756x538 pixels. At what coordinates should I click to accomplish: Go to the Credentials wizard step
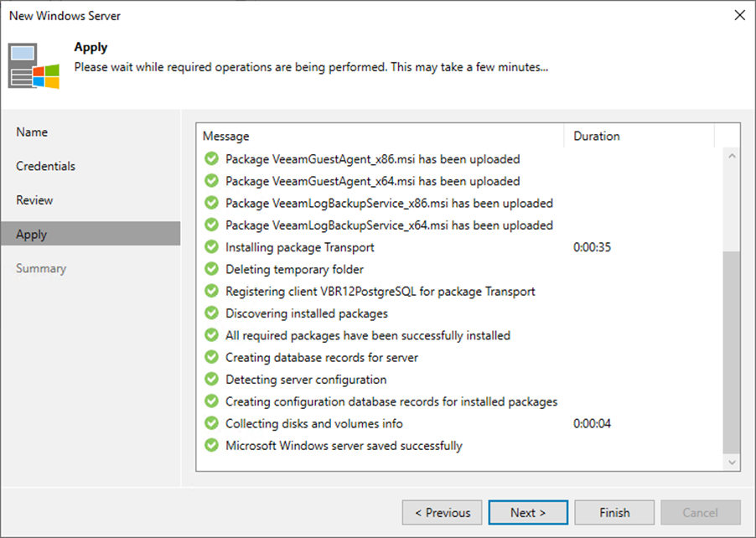46,166
